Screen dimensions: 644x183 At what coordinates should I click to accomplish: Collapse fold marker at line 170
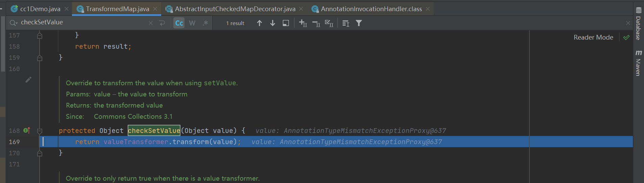click(40, 153)
